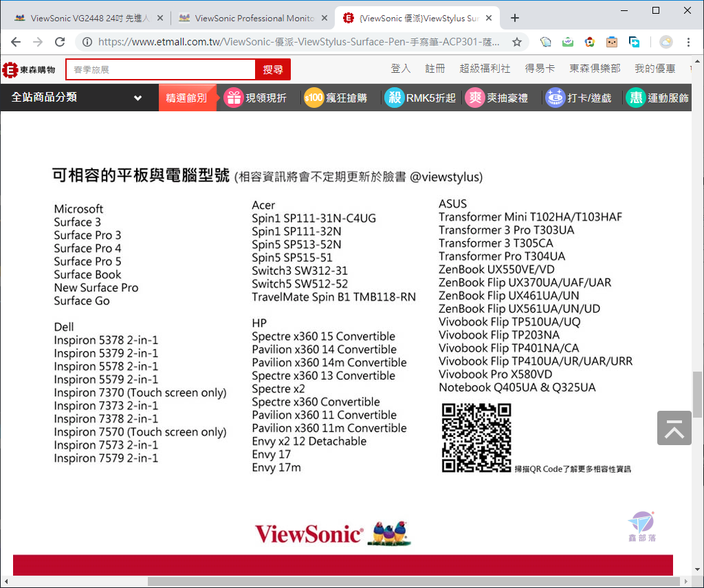Viewport: 704px width, 588px height.
Task: Click the text 'Transformer 3 Pro T303UA'
Action: pos(507,230)
